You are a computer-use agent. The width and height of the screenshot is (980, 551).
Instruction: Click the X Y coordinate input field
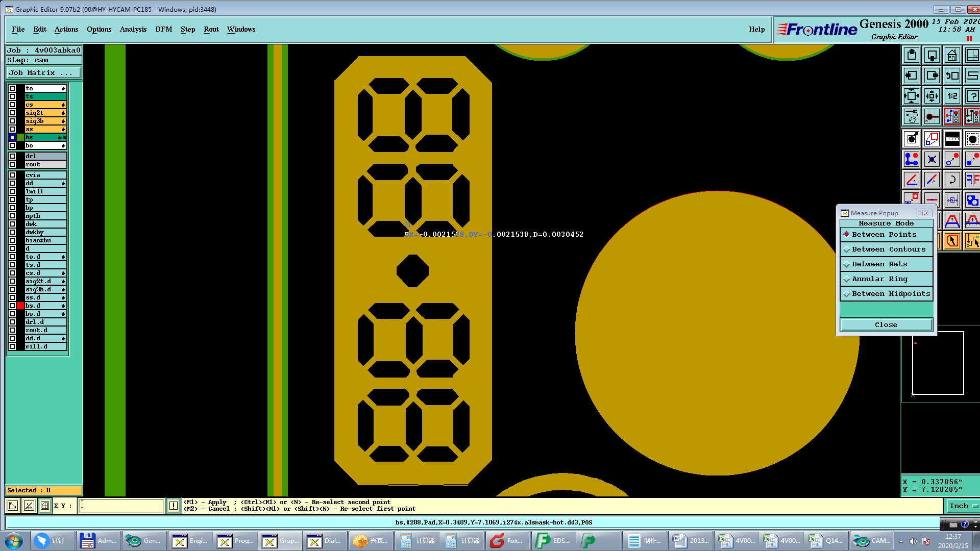click(x=121, y=506)
